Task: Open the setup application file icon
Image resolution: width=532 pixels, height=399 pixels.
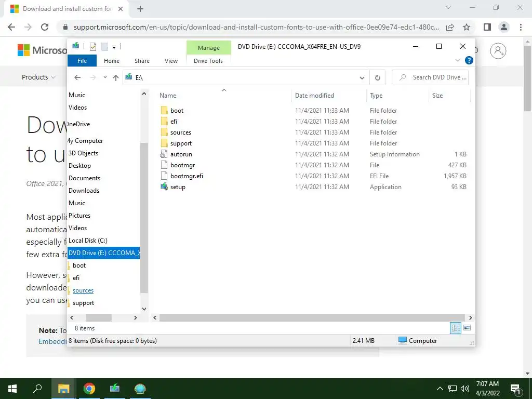Action: pyautogui.click(x=164, y=187)
